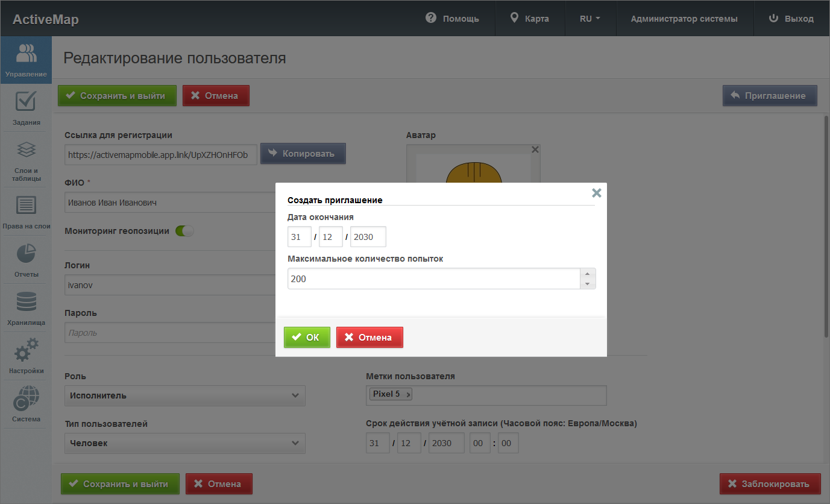Open the Хранилища database section
Image resolution: width=830 pixels, height=504 pixels.
pyautogui.click(x=26, y=308)
